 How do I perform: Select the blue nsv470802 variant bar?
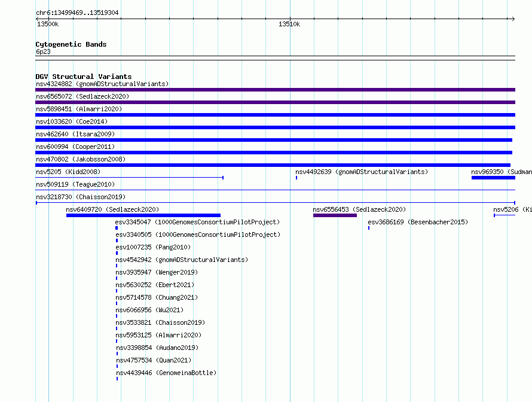coord(273,165)
